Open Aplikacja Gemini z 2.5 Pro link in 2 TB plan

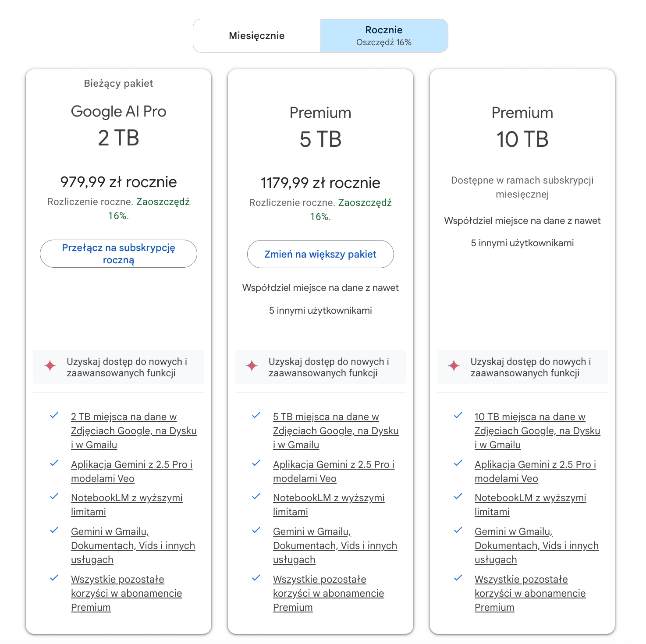click(131, 471)
